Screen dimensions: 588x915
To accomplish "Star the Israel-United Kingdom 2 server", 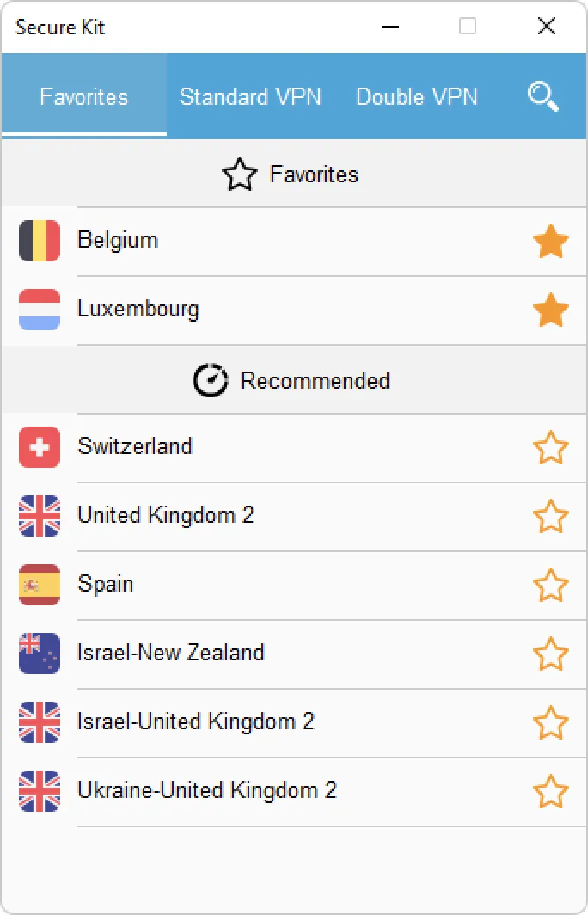I will [x=551, y=722].
